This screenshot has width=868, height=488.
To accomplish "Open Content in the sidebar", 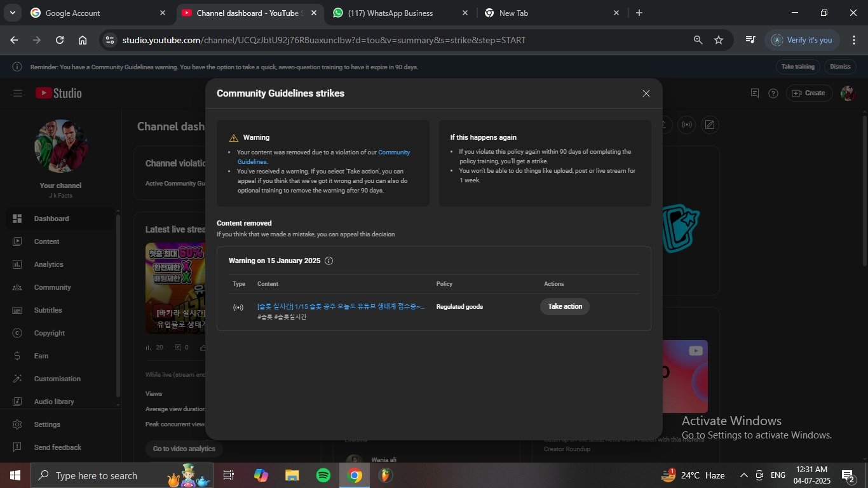I will pyautogui.click(x=60, y=241).
